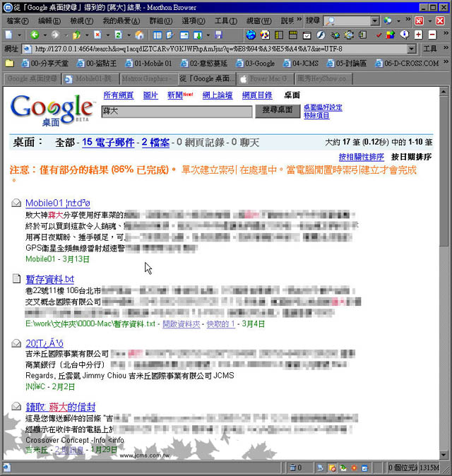Switch to the Mobile01 browser tab
Screen dimensions: 452x476
pos(90,79)
